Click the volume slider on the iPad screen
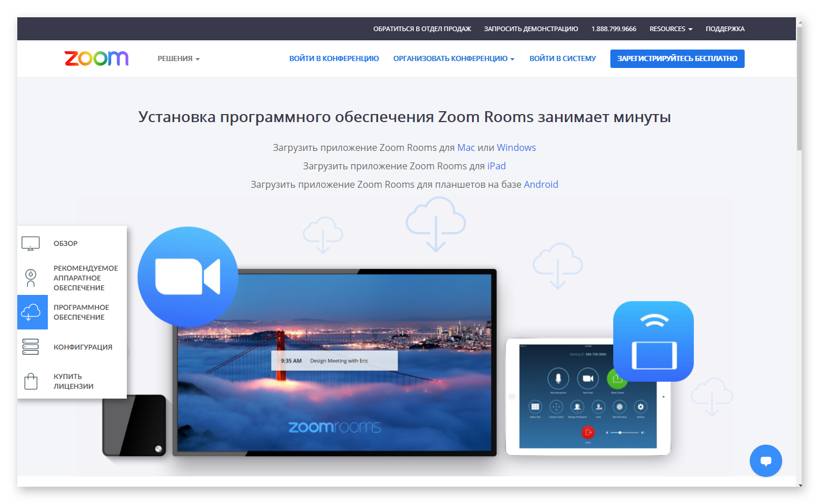Viewport: 819px width, 504px height. click(625, 432)
